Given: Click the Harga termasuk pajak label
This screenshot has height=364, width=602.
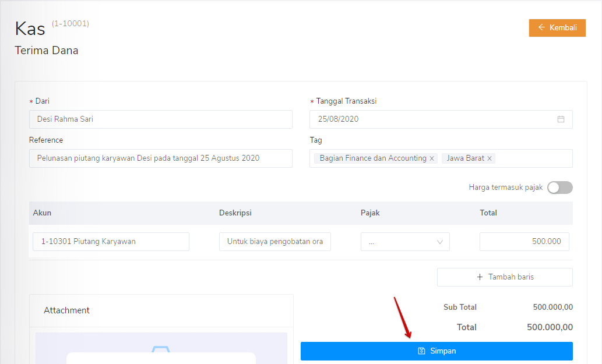Looking at the screenshot, I should 506,188.
